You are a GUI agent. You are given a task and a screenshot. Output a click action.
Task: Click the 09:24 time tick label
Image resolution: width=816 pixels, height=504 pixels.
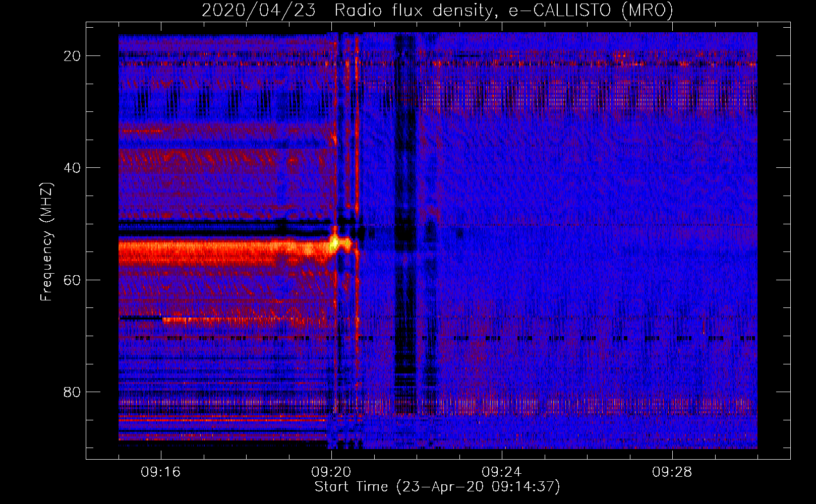click(x=502, y=472)
